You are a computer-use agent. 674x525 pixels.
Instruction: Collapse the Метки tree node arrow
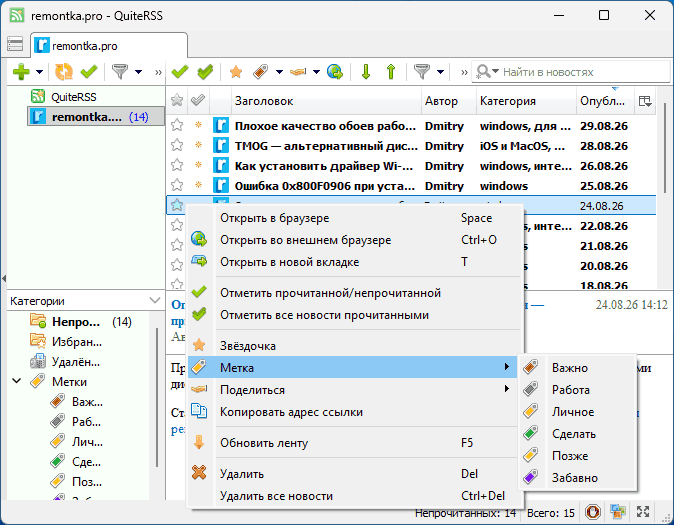click(17, 381)
